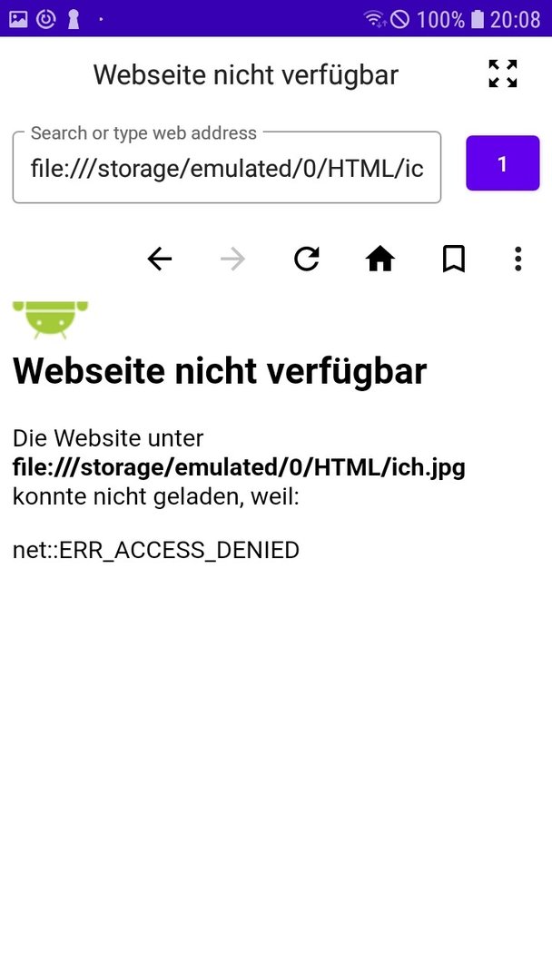Tap the back arrow navigation icon

click(x=160, y=259)
